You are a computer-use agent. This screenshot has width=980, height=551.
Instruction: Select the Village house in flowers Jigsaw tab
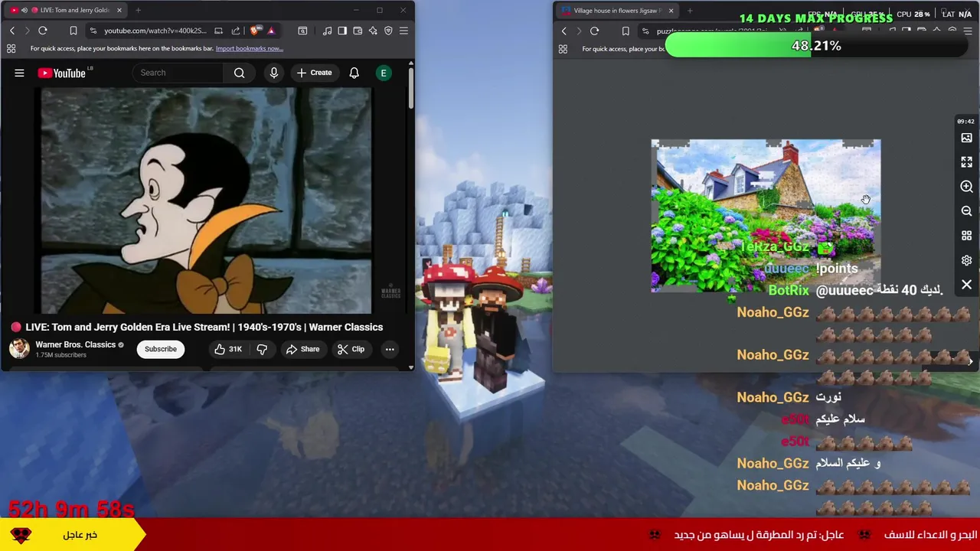616,11
